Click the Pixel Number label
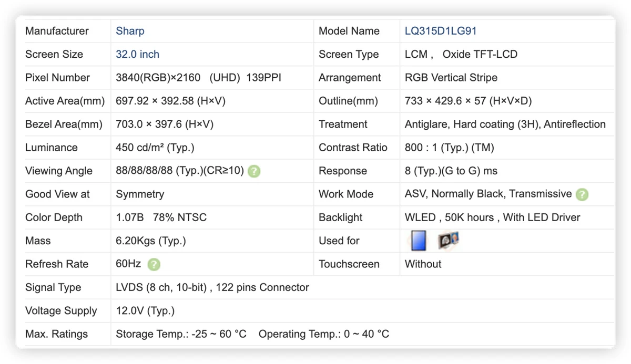The image size is (631, 364). point(57,78)
